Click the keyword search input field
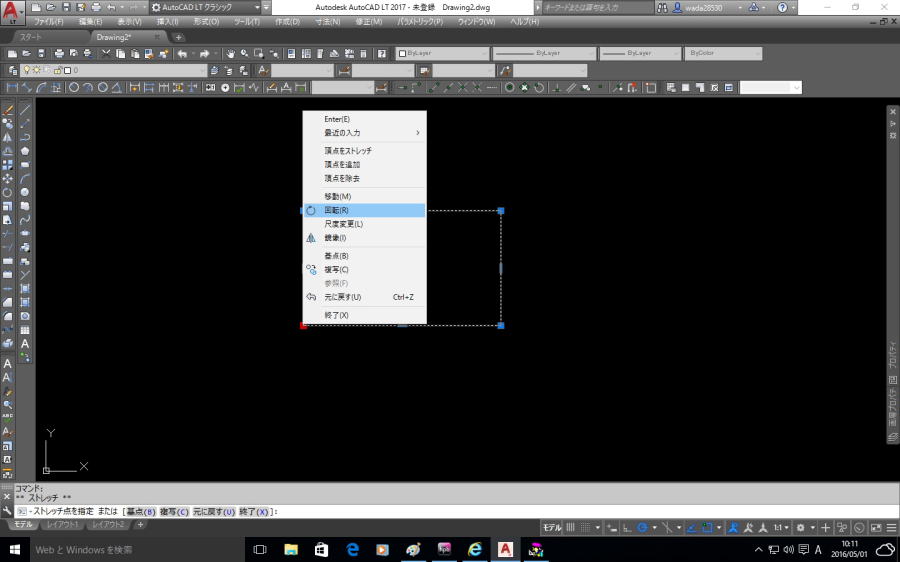 597,7
